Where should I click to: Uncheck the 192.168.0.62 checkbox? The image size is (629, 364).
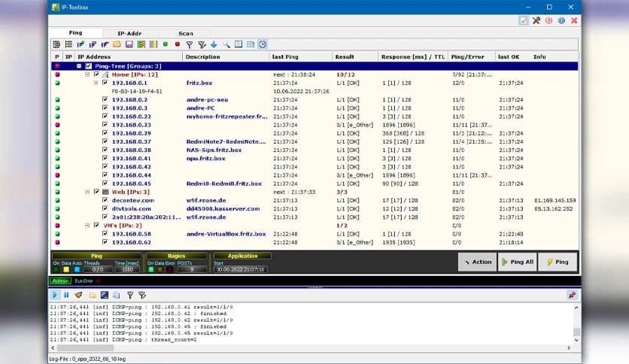point(105,242)
